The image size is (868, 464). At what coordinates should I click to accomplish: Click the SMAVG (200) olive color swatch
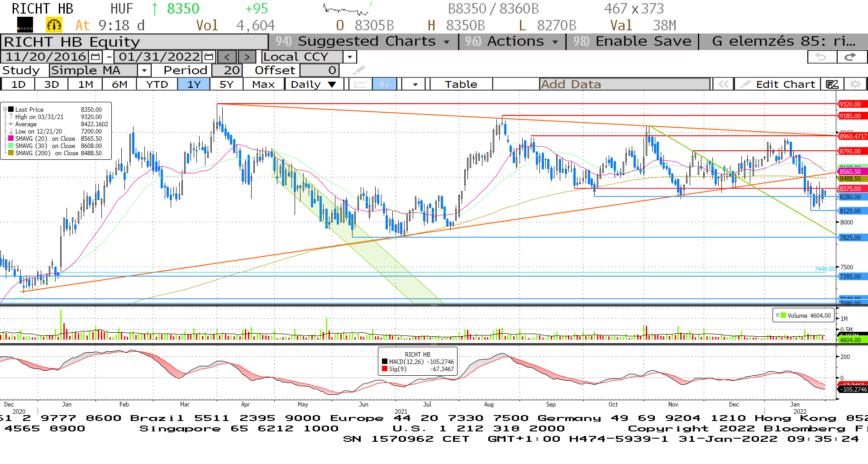tap(11, 153)
